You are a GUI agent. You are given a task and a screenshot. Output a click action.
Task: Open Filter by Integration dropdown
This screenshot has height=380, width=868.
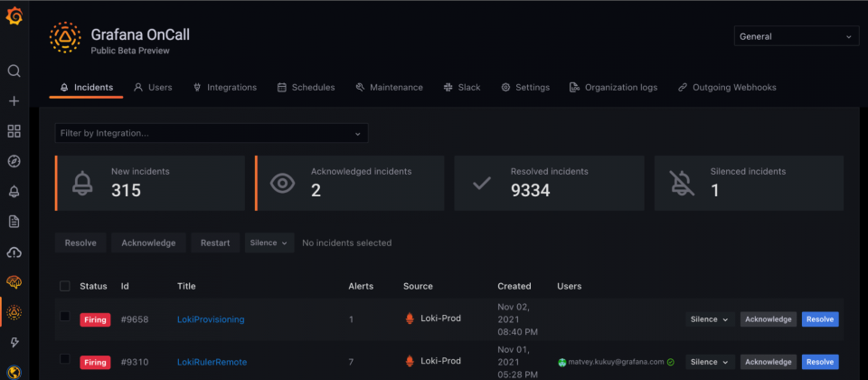coord(212,134)
